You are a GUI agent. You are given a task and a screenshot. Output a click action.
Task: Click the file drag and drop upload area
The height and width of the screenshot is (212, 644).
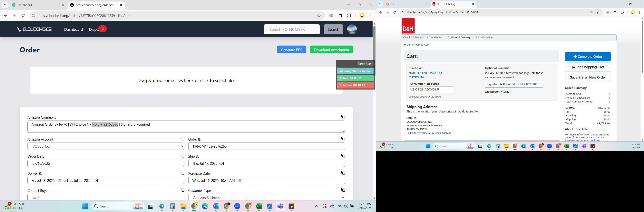[x=186, y=80]
